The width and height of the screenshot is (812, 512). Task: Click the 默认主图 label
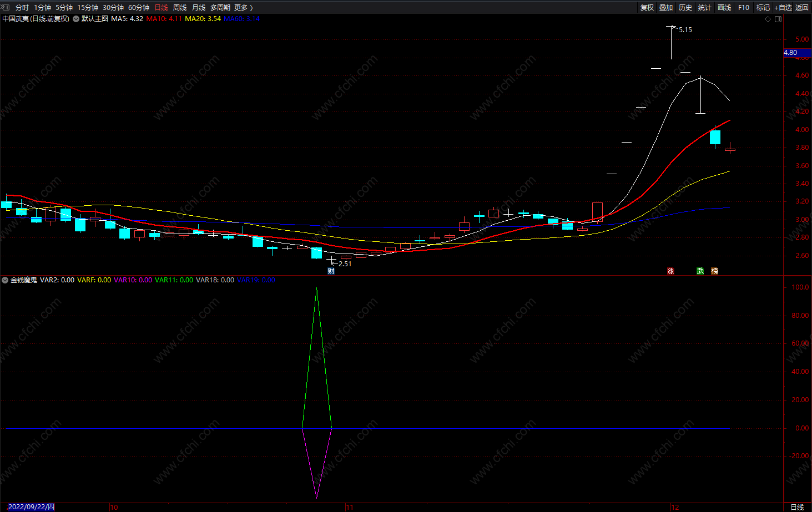tap(95, 19)
